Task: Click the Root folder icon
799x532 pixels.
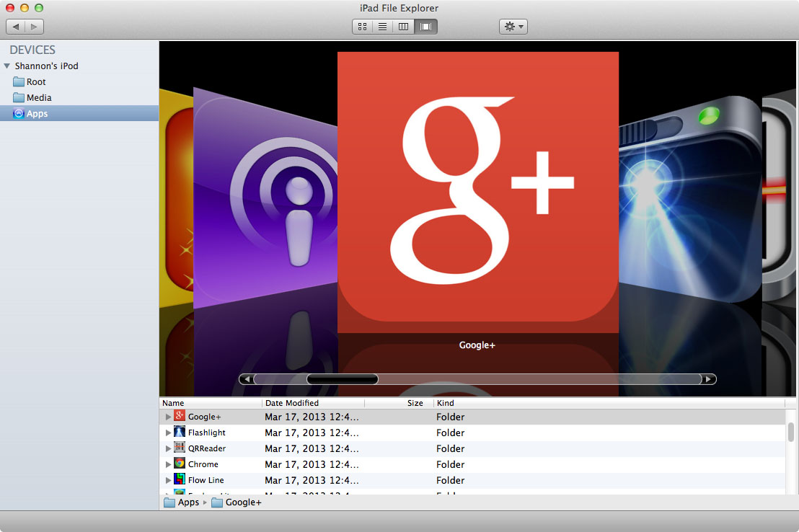Action: (x=19, y=81)
